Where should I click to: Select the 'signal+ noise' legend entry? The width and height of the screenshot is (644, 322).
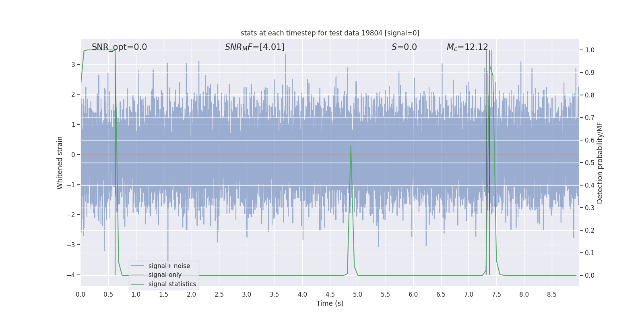click(169, 266)
